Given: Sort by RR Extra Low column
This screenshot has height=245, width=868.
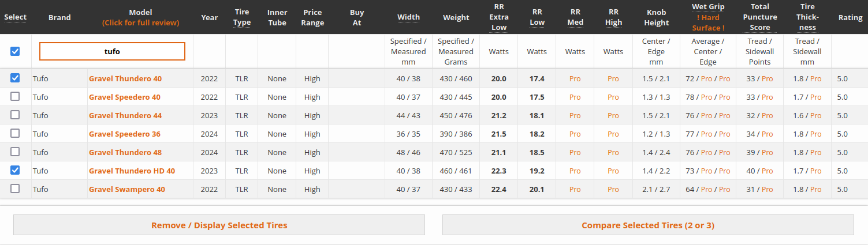Looking at the screenshot, I should coord(498,17).
